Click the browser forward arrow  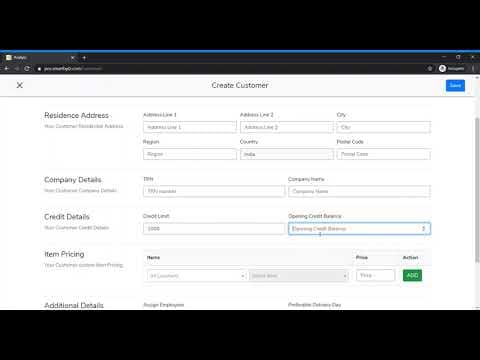pos(17,69)
